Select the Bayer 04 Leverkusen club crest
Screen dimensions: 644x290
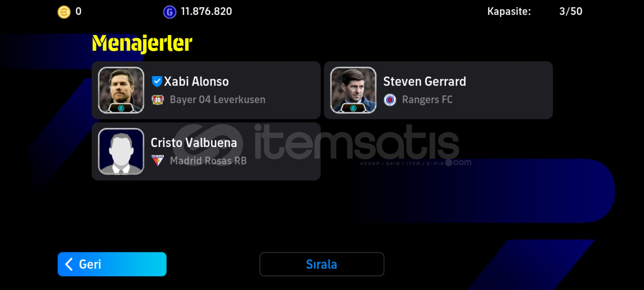click(x=158, y=100)
